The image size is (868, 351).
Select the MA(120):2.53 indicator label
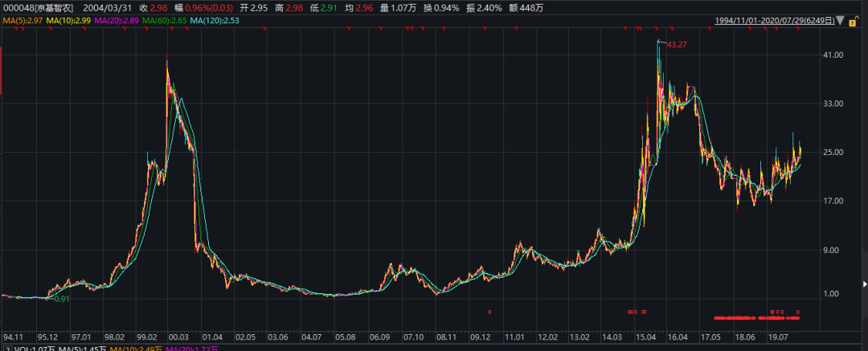coord(215,21)
